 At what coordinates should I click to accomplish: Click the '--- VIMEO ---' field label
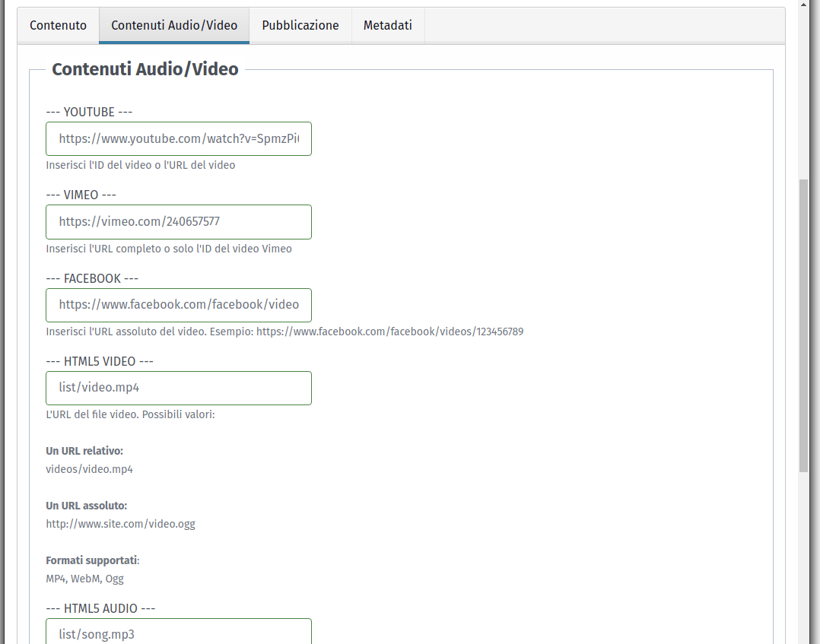tap(81, 195)
